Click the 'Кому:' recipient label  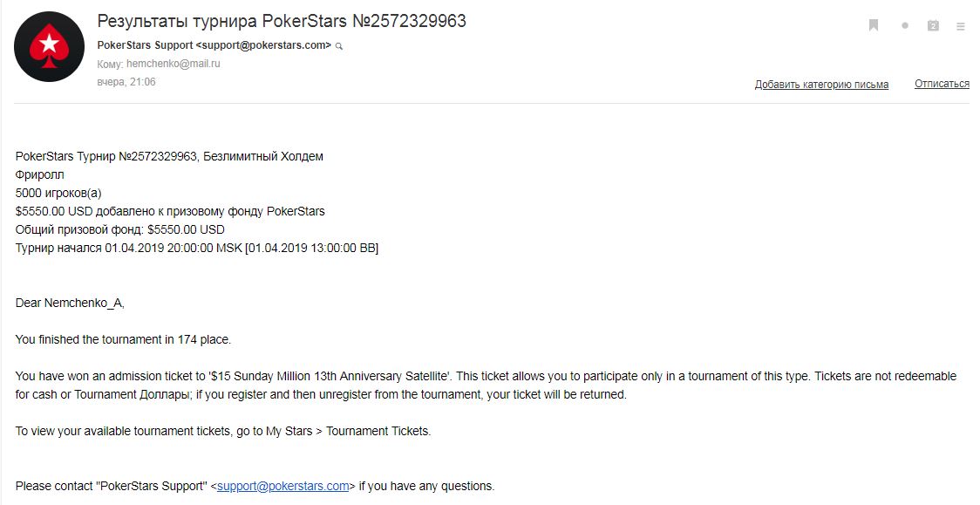click(110, 64)
